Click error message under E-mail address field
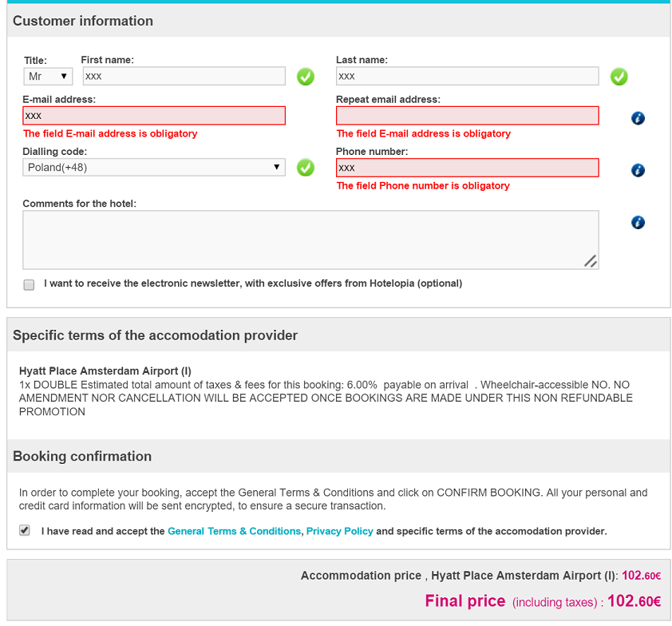The image size is (672, 626). coord(110,134)
